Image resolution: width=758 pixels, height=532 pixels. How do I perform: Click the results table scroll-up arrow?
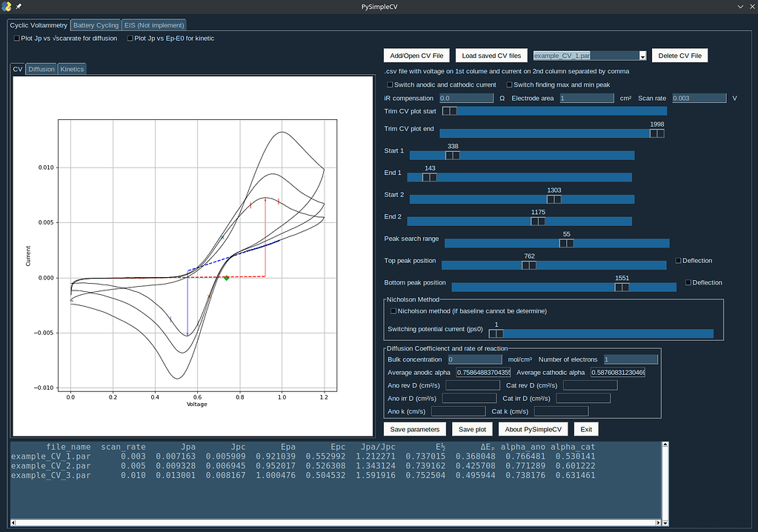(665, 446)
